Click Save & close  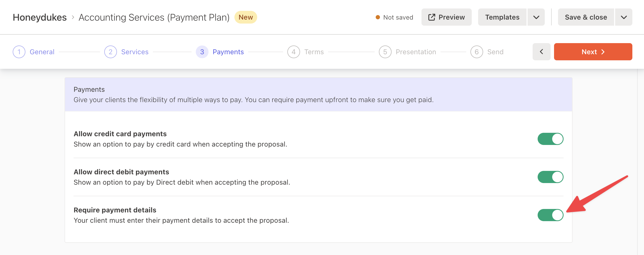[x=586, y=17]
